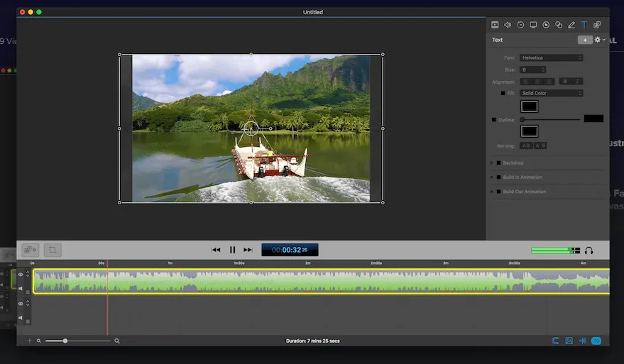Select the video clip on the canvas
Viewport: 624px width, 364px height.
[x=251, y=128]
